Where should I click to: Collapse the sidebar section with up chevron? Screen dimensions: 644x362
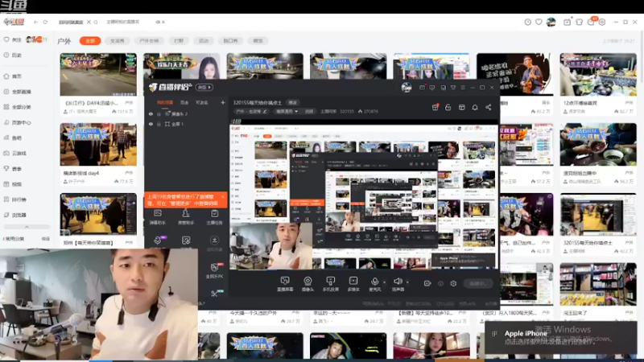tap(27, 227)
